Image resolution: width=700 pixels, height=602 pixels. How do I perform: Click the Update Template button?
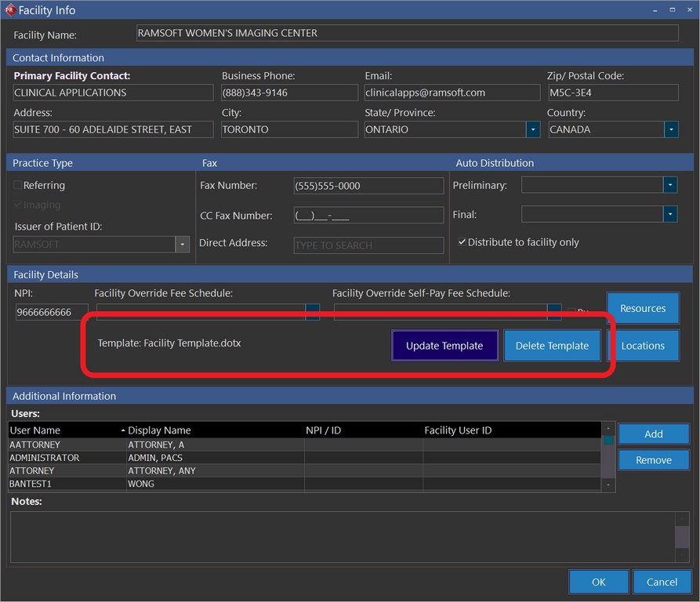pos(444,346)
